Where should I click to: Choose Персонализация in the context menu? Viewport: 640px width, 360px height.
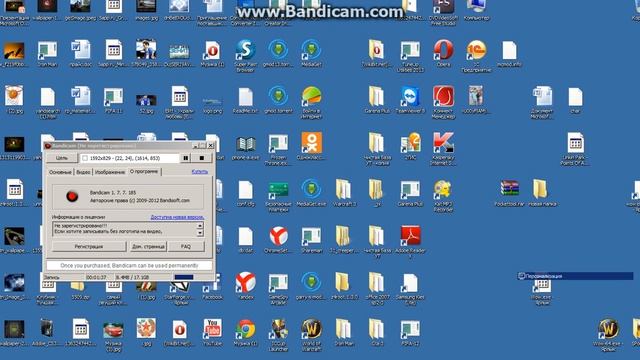tap(575, 276)
